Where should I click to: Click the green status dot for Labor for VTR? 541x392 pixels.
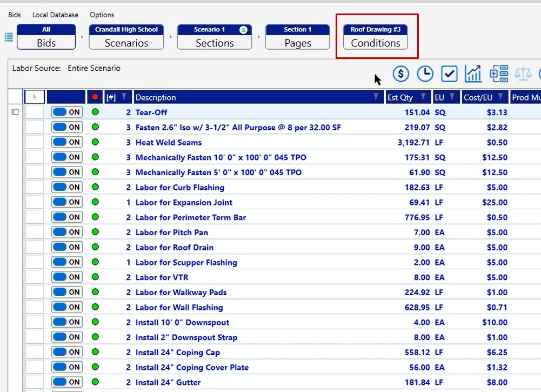tap(96, 277)
